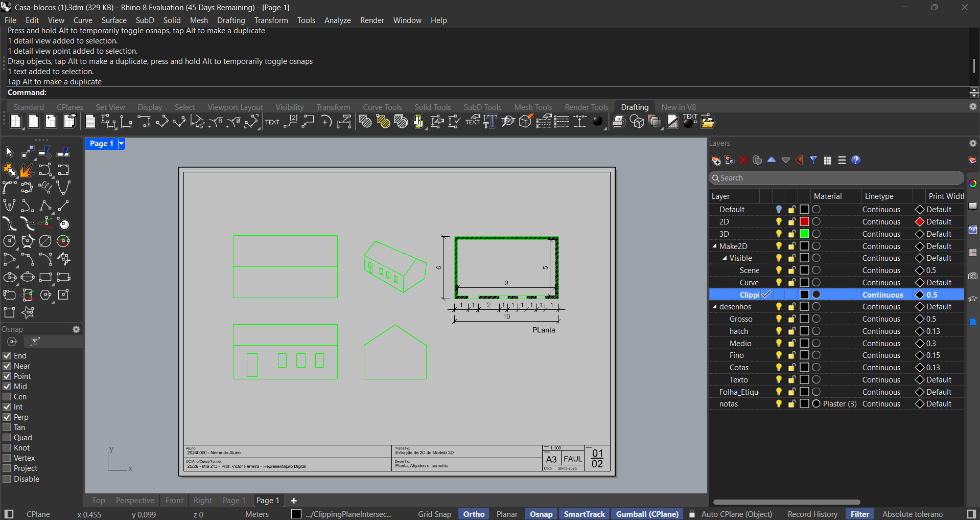The image size is (980, 520).
Task: Click the green 3D layer color swatch
Action: point(803,234)
